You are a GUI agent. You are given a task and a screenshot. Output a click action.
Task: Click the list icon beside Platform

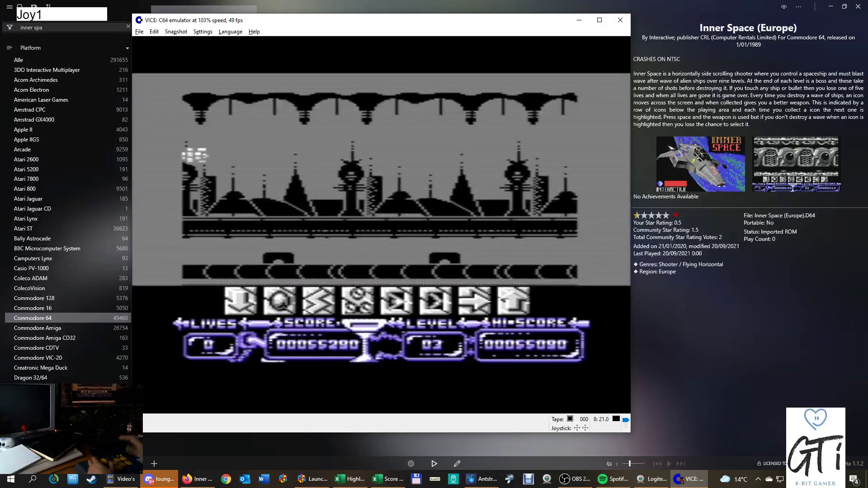click(x=9, y=48)
